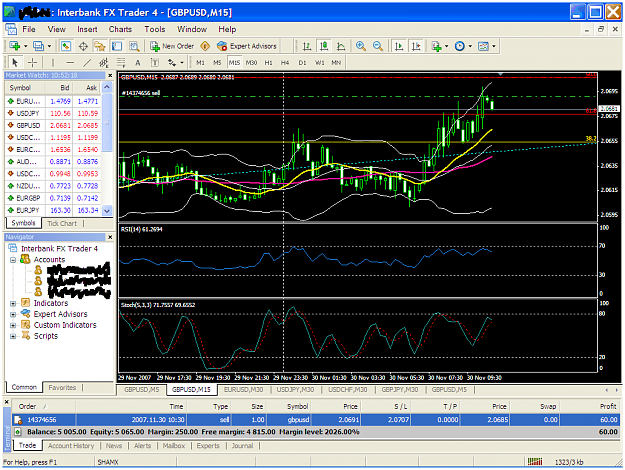This screenshot has width=625, height=470.
Task: Launch MetaEditor with the yellow diamond icon
Action: [x=205, y=46]
